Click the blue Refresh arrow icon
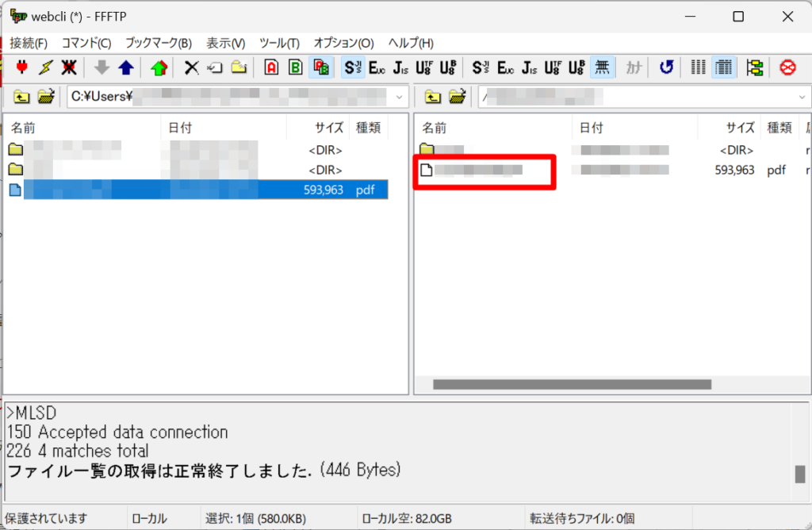Image resolution: width=812 pixels, height=530 pixels. pos(666,67)
